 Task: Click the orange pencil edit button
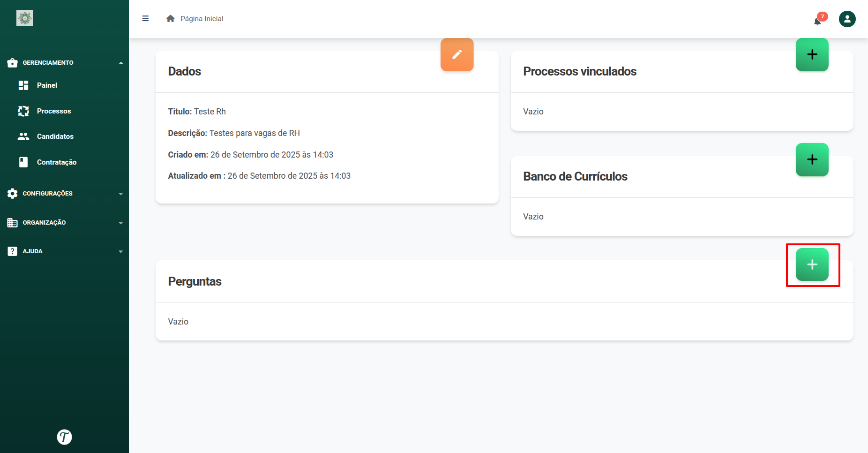[456, 54]
